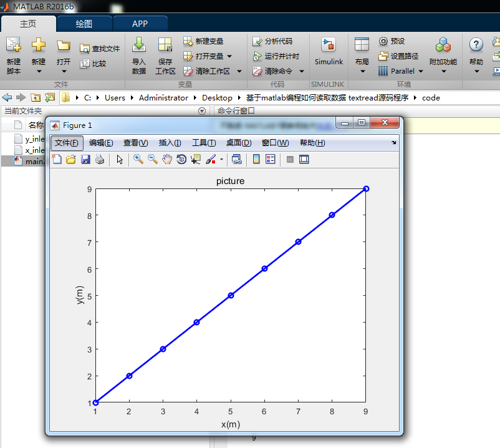This screenshot has width=500, height=448.
Task: Click the 名称 column header
Action: click(x=36, y=125)
